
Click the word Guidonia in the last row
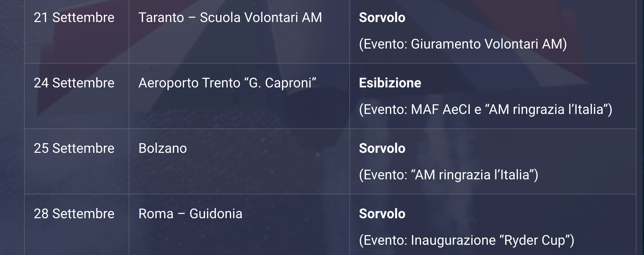216,214
